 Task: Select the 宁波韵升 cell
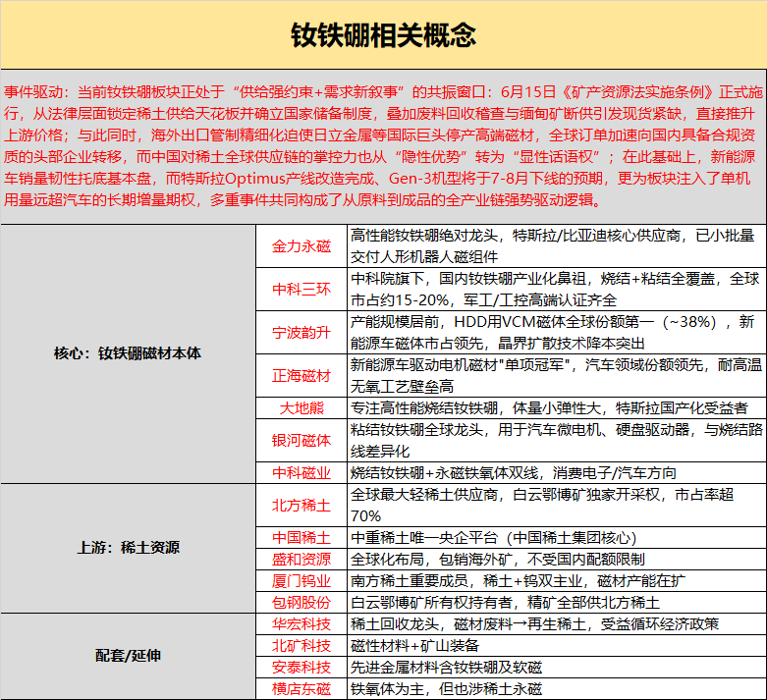tap(301, 332)
